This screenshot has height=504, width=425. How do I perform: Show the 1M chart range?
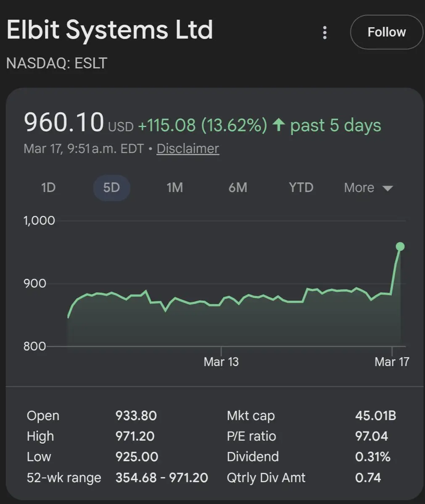[x=174, y=187]
